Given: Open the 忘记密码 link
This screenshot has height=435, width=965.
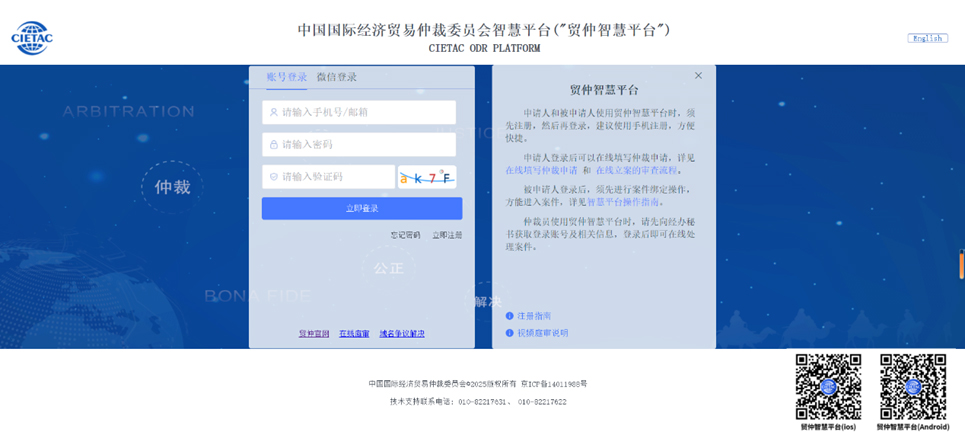Looking at the screenshot, I should pos(406,235).
